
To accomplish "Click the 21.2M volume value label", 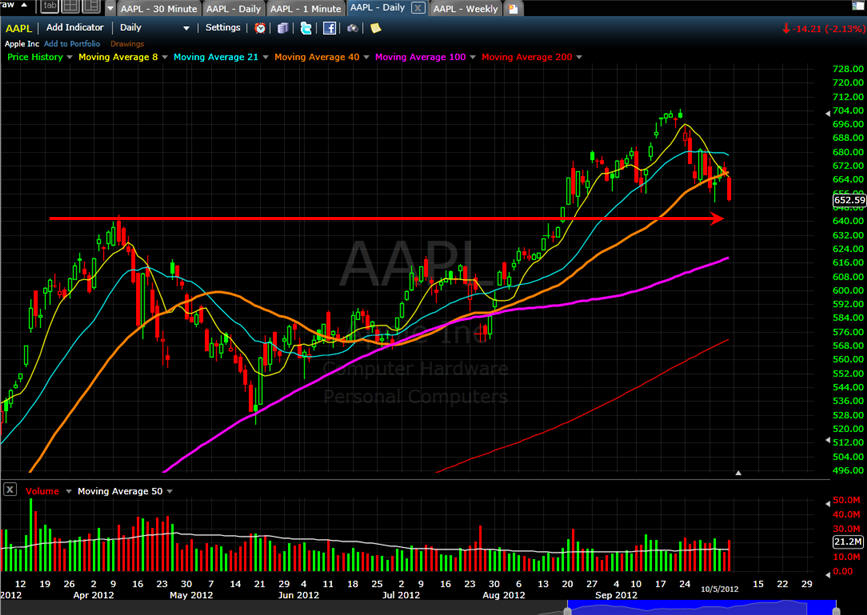I will click(848, 542).
